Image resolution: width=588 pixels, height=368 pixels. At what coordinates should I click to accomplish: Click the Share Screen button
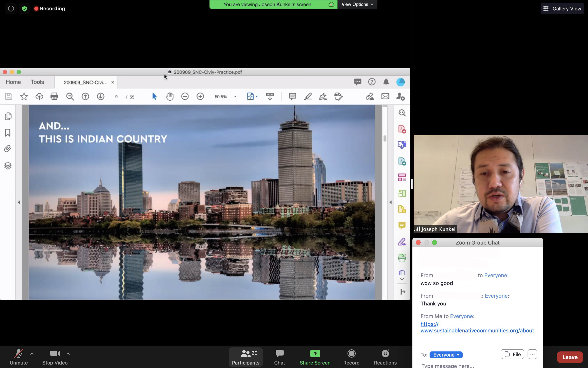[315, 357]
